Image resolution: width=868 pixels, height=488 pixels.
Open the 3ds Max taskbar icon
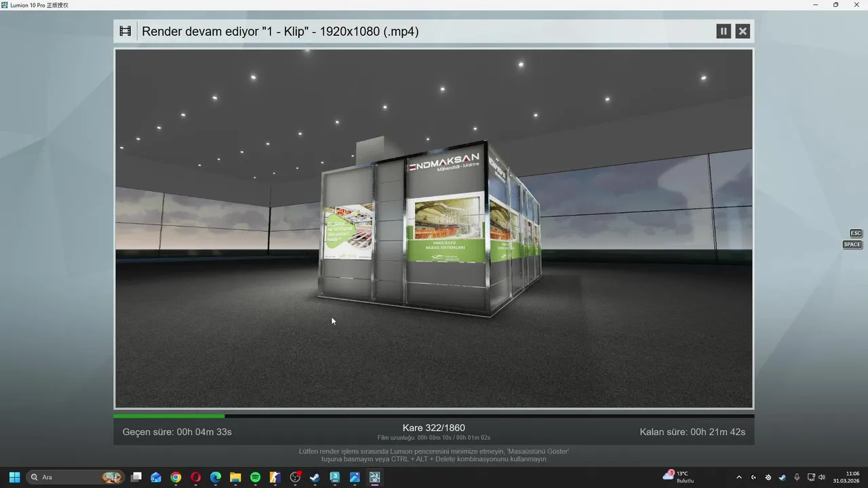(x=335, y=477)
